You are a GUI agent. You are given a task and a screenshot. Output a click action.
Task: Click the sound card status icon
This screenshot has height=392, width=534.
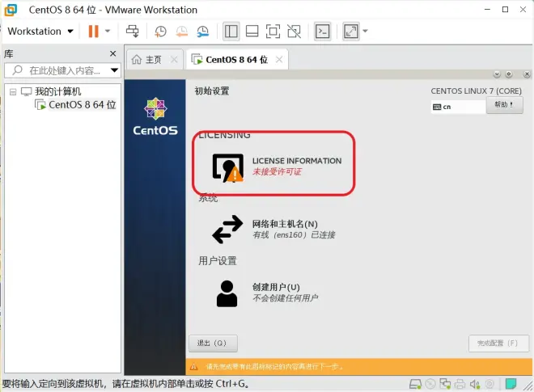click(x=475, y=384)
